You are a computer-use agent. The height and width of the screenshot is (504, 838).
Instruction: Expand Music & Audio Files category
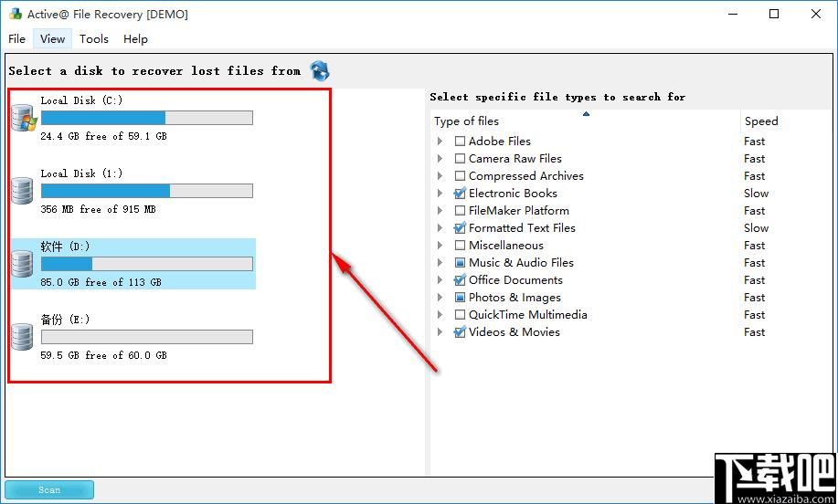[440, 263]
